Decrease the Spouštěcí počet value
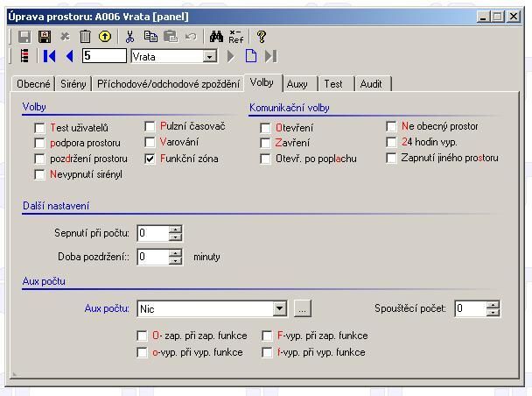532x396 pixels. [493, 313]
